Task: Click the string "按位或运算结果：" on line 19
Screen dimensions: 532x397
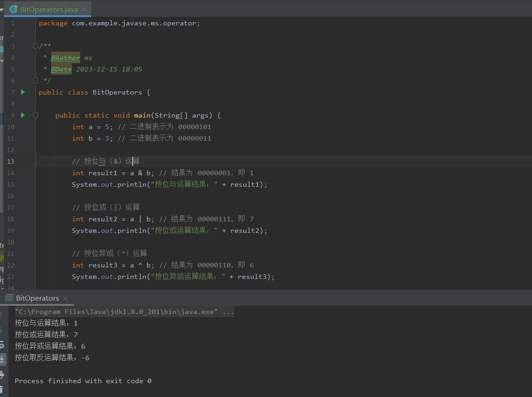Action: [x=184, y=231]
